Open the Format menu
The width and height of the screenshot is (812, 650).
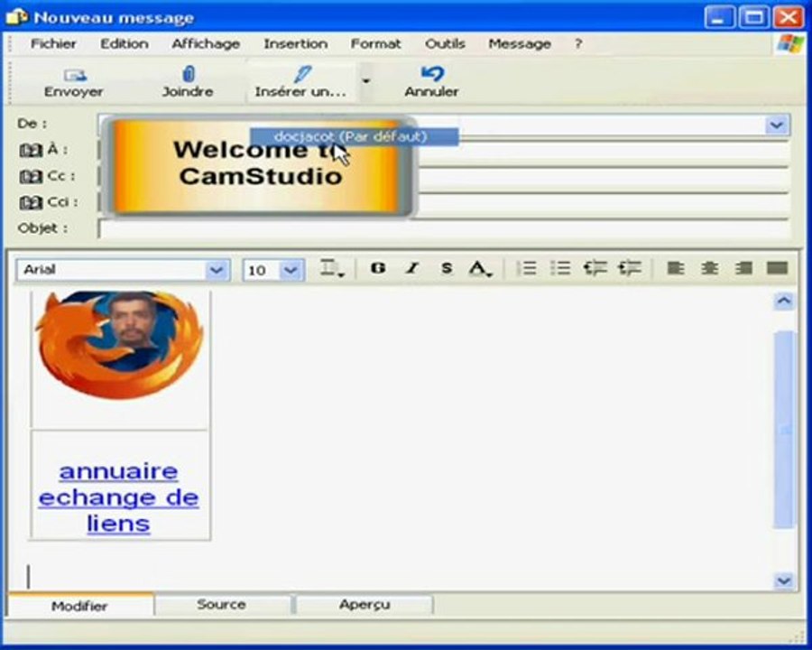[375, 44]
